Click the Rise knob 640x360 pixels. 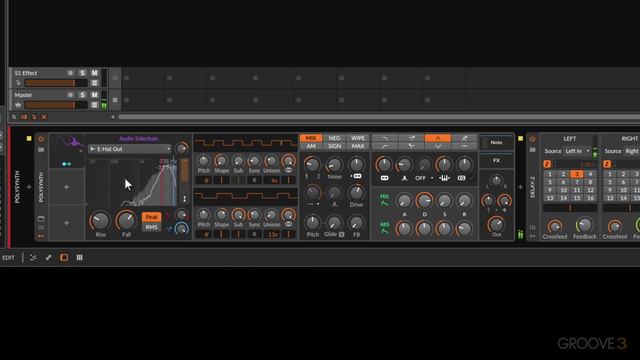pyautogui.click(x=100, y=221)
